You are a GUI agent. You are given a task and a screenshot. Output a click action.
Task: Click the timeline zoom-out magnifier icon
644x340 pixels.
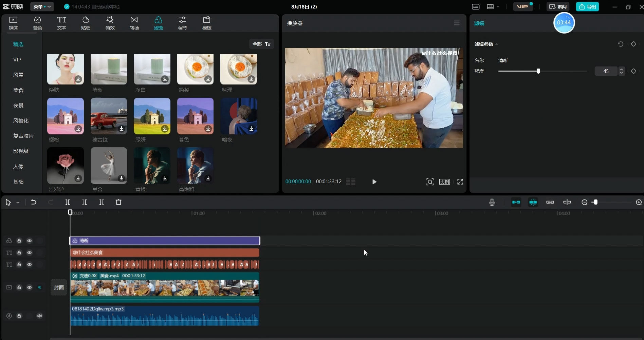(584, 202)
